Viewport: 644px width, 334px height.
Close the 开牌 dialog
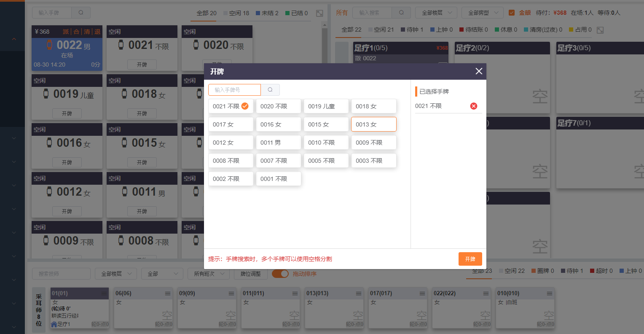[x=479, y=71]
